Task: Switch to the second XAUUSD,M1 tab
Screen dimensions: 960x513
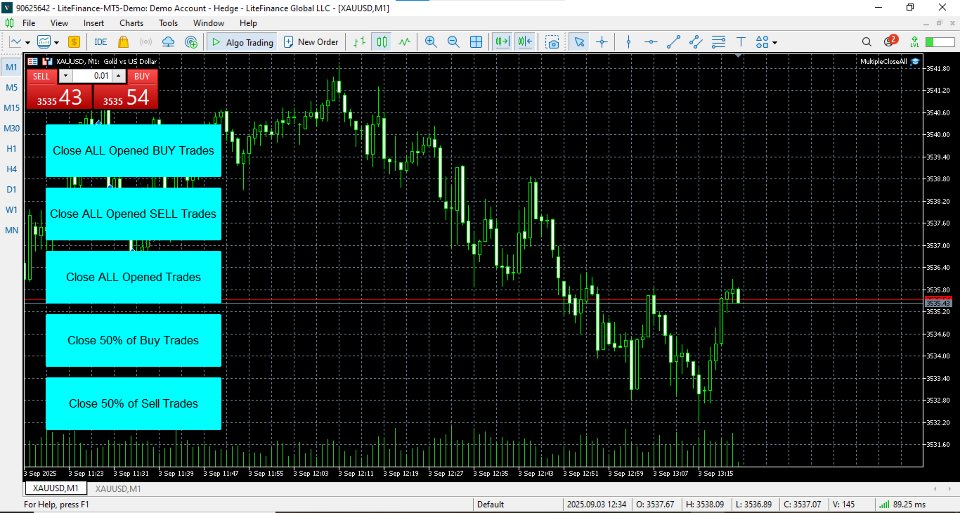Action: [x=118, y=489]
